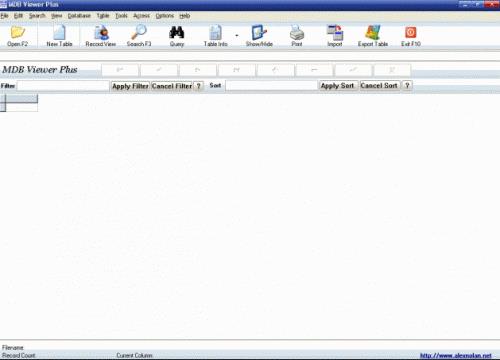500x360 pixels.
Task: Switch to Record View
Action: point(101,36)
